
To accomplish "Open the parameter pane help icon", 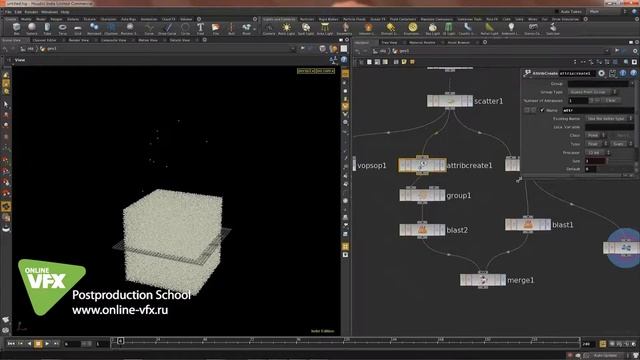I will click(633, 73).
